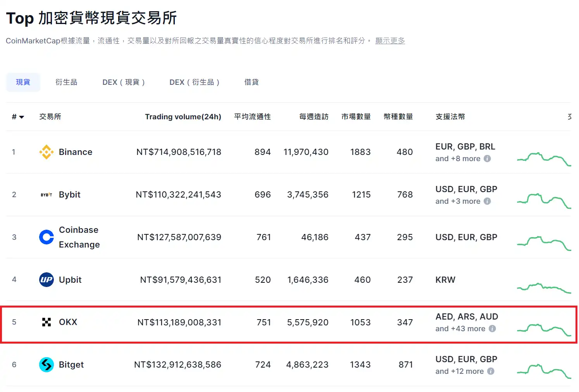The width and height of the screenshot is (579, 392).
Task: Click the Binance logo icon
Action: coord(47,152)
